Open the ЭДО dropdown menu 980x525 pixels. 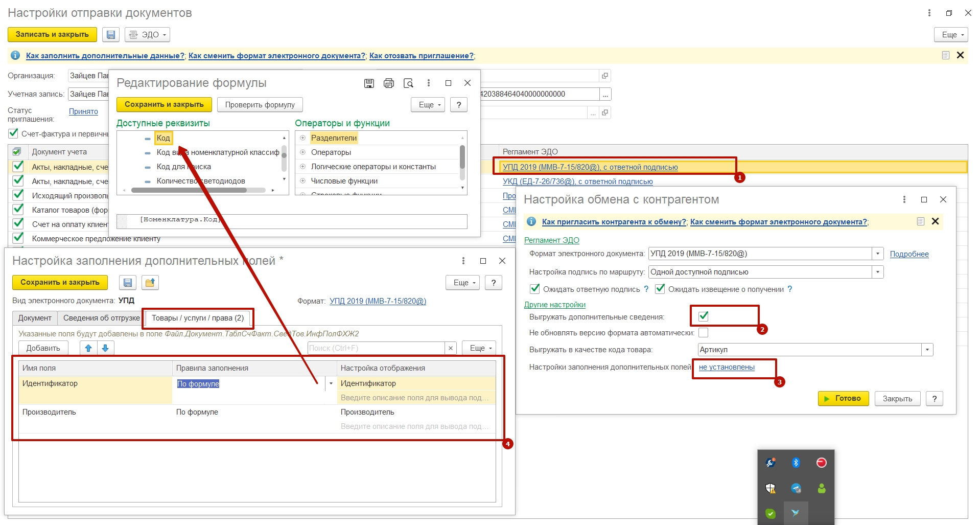coord(147,35)
